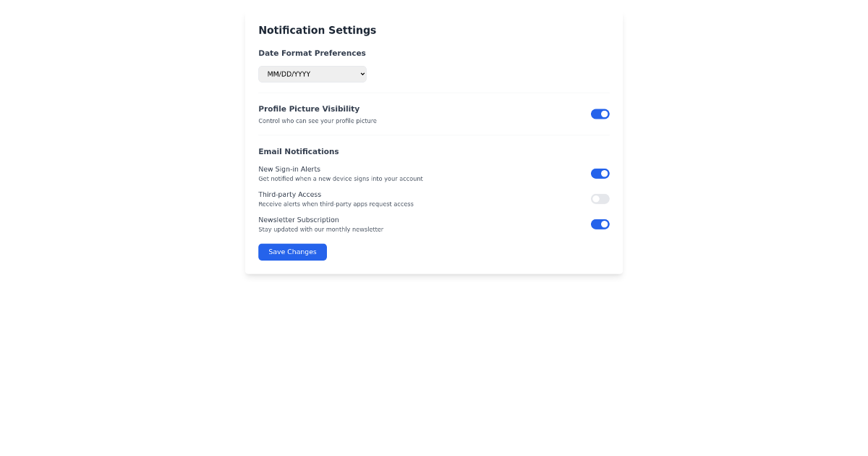The height and width of the screenshot is (456, 868).
Task: Click the Newsletter Subscription label
Action: (x=299, y=219)
